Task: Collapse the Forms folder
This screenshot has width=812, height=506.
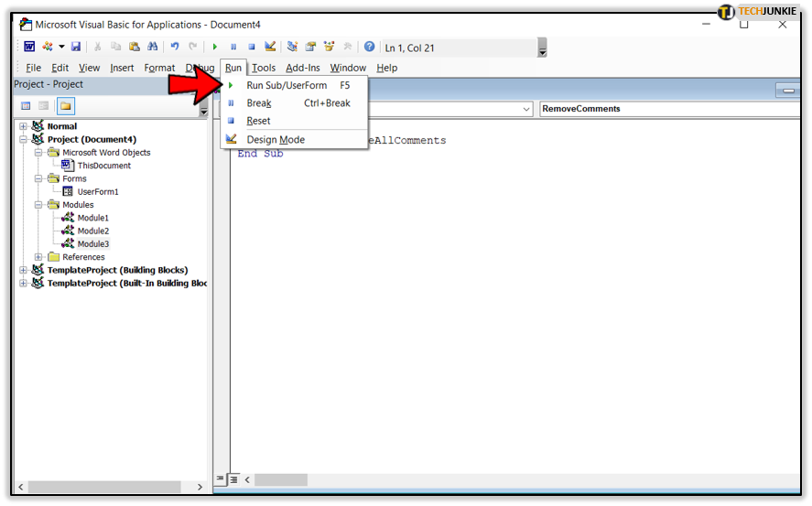Action: [x=38, y=178]
